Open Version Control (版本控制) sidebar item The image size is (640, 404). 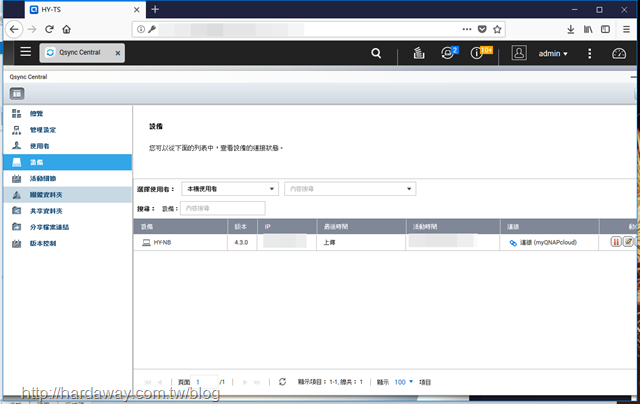tap(67, 243)
